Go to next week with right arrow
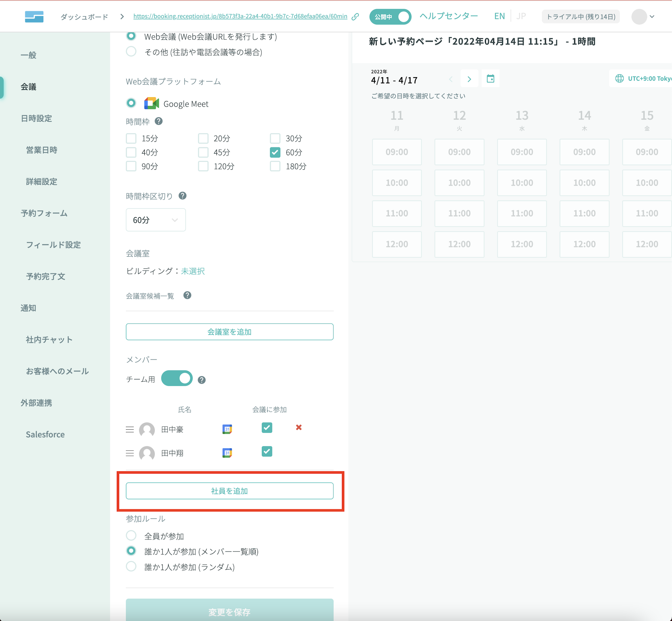Screen dimensions: 672x621 [469, 79]
